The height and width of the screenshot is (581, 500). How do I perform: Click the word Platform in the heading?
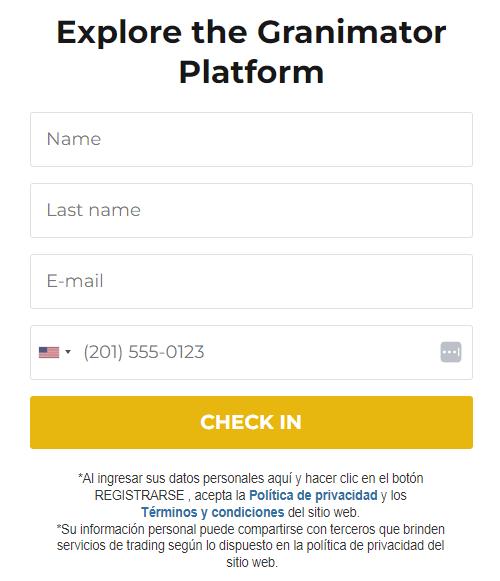tap(251, 72)
